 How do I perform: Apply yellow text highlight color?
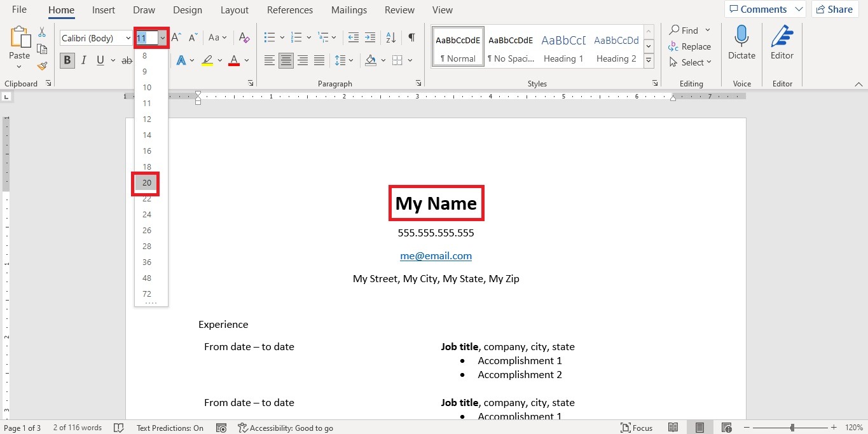tap(207, 60)
